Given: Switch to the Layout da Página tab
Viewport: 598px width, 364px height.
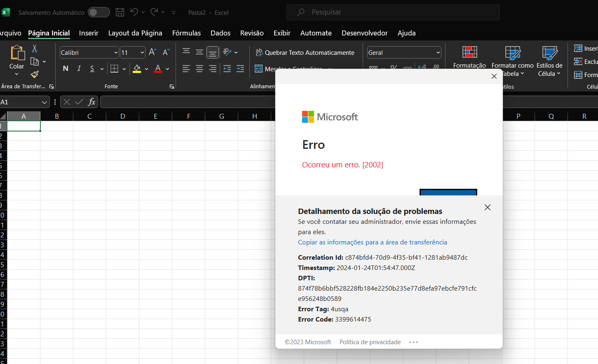Looking at the screenshot, I should coord(135,33).
